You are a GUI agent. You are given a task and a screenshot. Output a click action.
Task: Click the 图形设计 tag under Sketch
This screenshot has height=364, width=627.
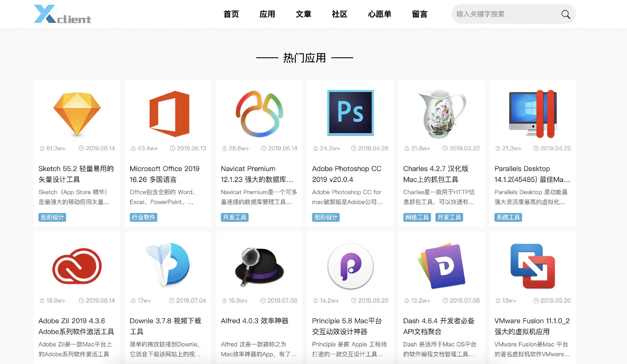click(52, 217)
